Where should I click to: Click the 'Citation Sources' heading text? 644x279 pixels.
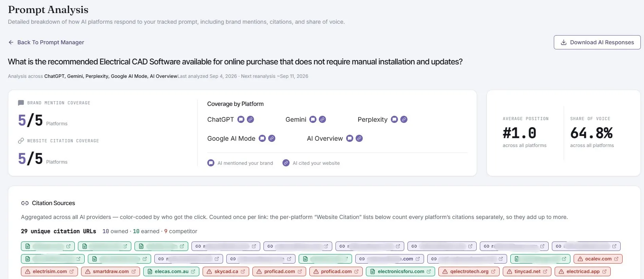(53, 203)
